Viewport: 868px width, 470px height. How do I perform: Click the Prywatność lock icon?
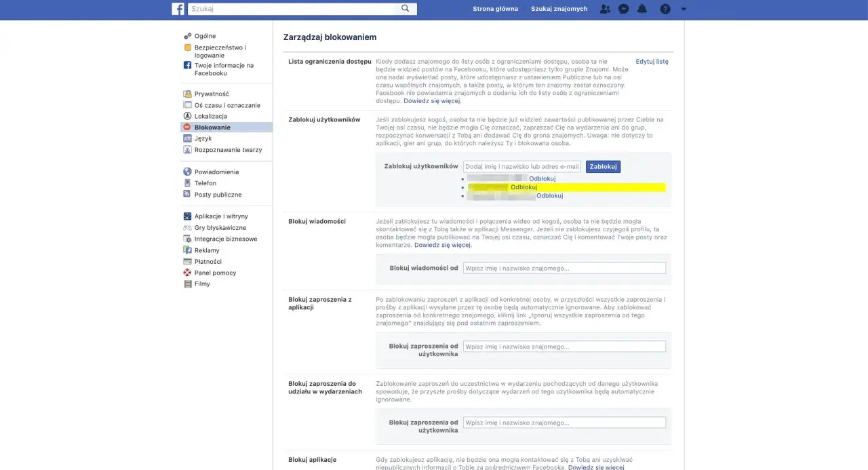tap(188, 94)
